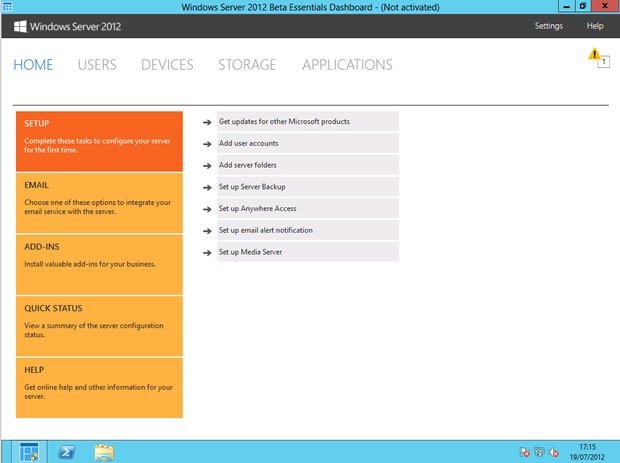Open File Explorer from the taskbar
Screen dimensions: 620x463
[104, 452]
